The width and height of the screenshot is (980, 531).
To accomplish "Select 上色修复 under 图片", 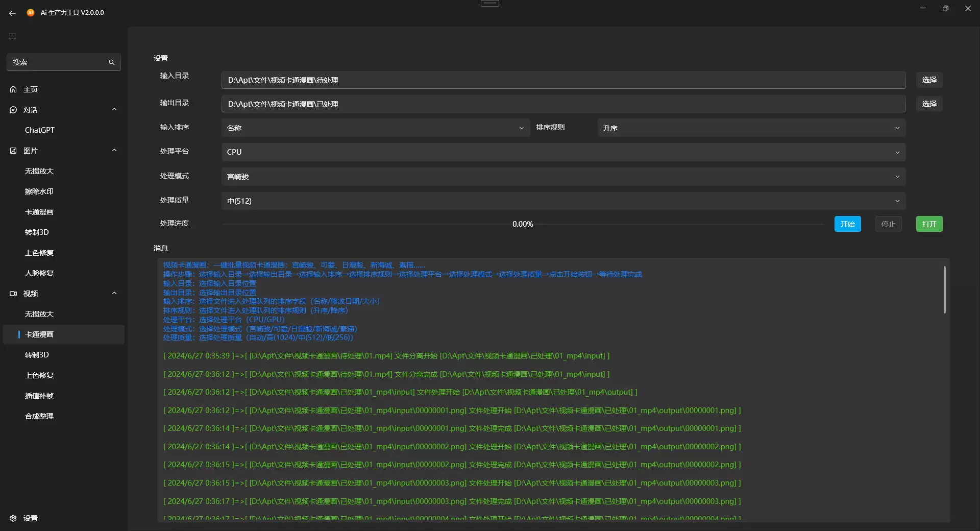I will (64, 253).
